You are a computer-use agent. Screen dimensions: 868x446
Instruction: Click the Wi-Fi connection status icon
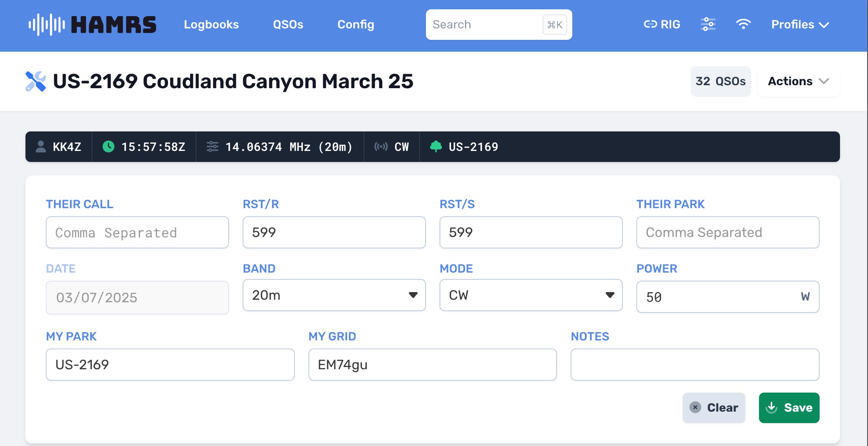743,25
